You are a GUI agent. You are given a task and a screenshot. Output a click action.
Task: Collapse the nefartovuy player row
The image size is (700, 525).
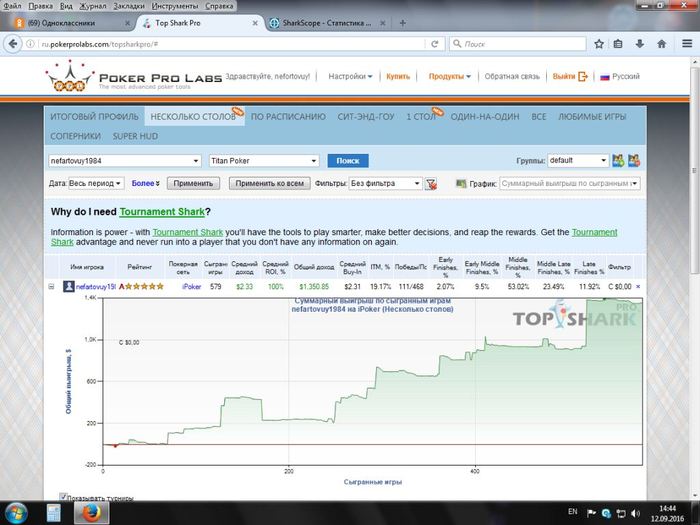[51, 287]
